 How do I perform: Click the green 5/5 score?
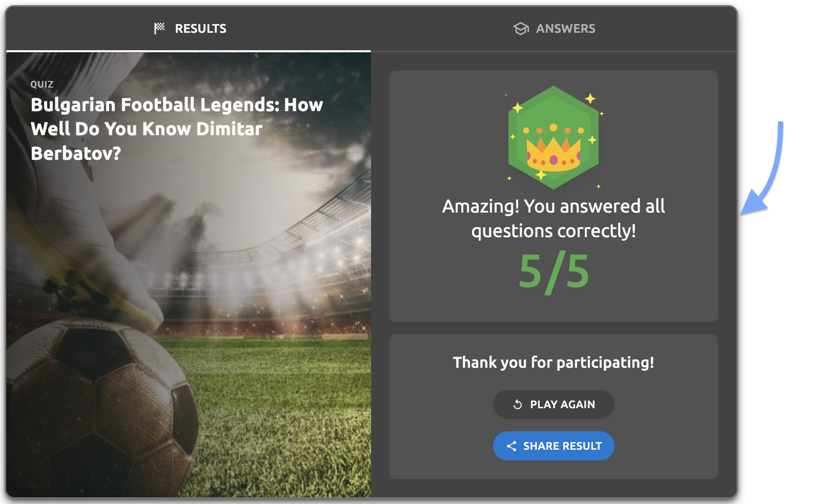(554, 271)
